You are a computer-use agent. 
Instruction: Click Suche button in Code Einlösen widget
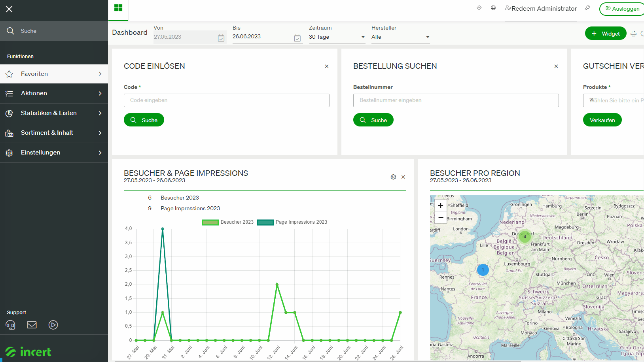[144, 120]
